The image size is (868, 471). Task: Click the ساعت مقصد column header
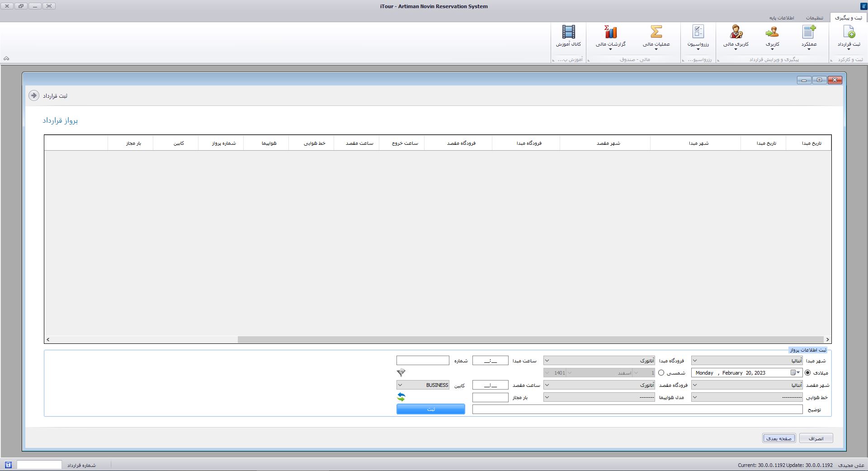[x=356, y=143]
